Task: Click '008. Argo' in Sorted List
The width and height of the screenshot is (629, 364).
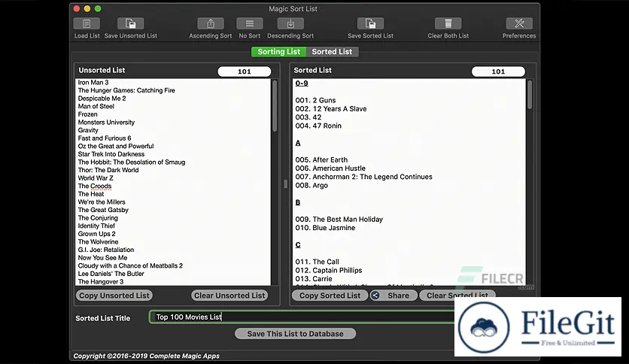Action: point(311,185)
